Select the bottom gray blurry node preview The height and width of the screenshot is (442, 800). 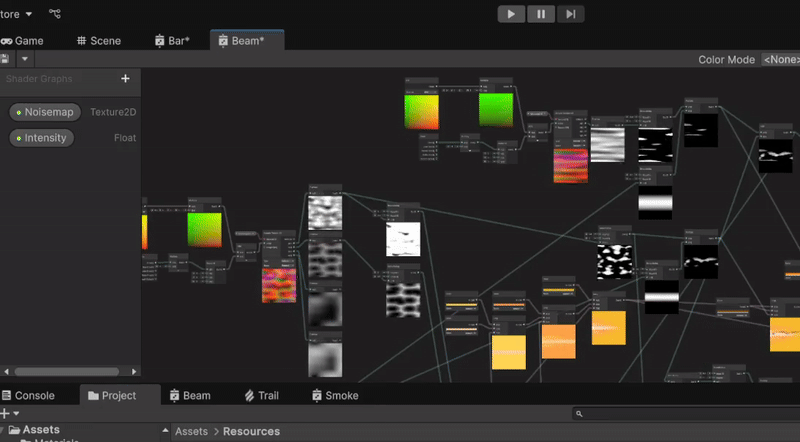tap(325, 360)
